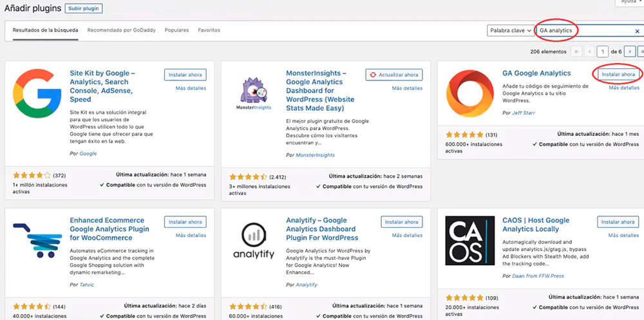644x320 pixels.
Task: Open the CAOS plugin logo
Action: pyautogui.click(x=470, y=240)
